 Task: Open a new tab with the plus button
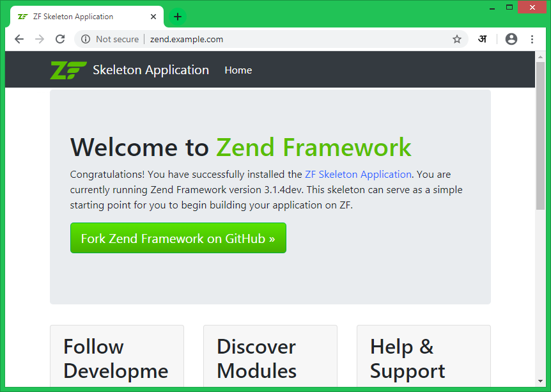(178, 17)
